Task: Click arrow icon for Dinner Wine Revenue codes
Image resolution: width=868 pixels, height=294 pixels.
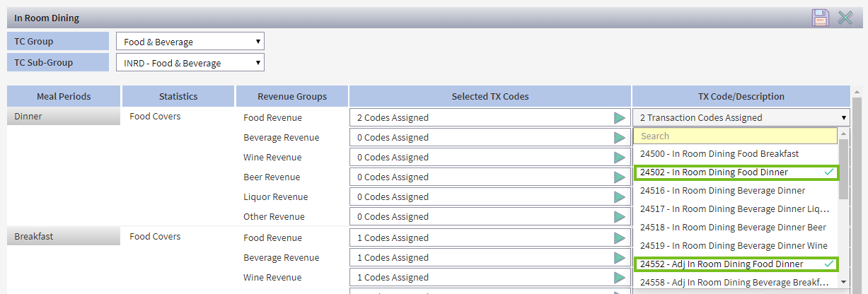Action: [620, 158]
